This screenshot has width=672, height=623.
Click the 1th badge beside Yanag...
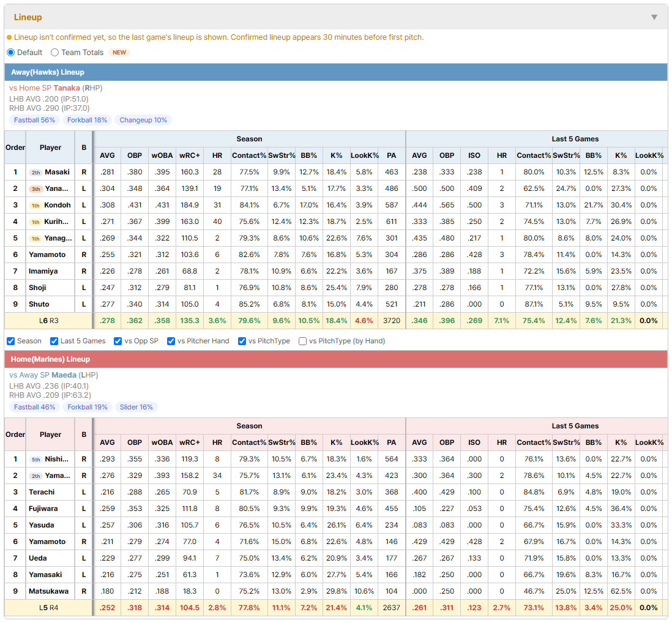click(x=35, y=239)
